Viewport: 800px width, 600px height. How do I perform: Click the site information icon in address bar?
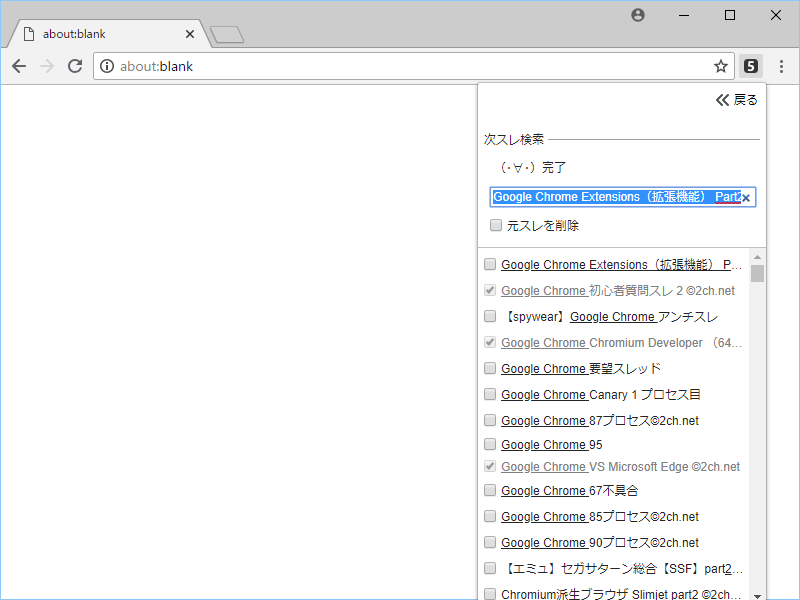pyautogui.click(x=107, y=66)
